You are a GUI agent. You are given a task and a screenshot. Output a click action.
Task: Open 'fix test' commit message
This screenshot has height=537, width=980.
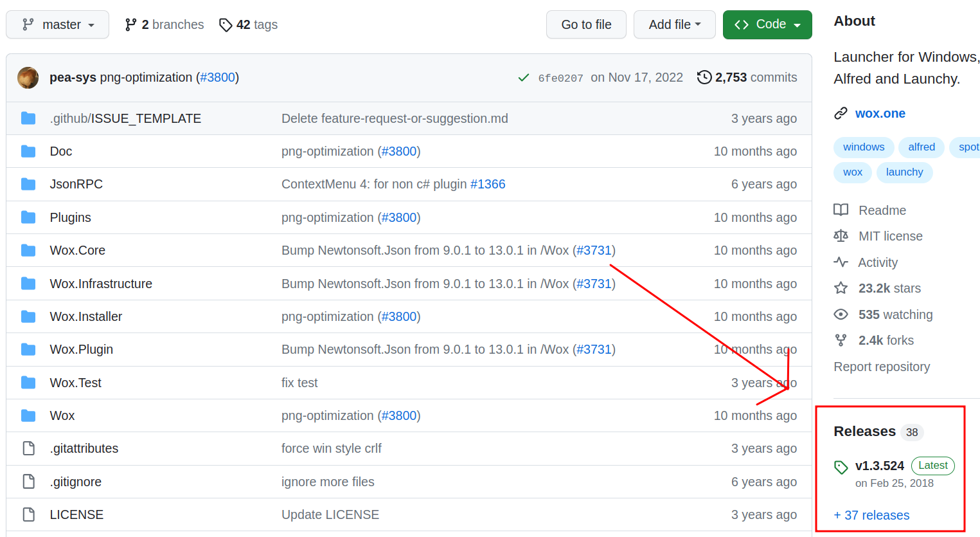click(299, 383)
